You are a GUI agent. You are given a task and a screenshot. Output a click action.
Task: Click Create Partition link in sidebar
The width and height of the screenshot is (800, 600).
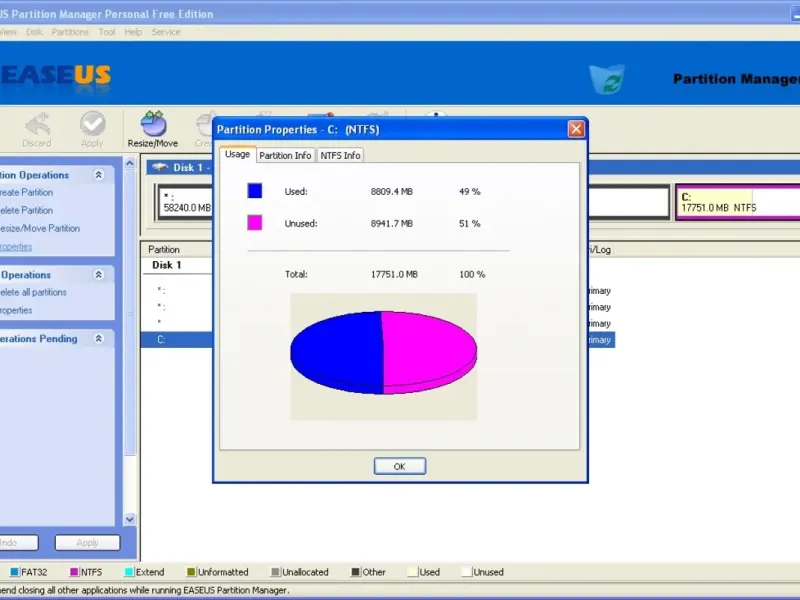click(27, 192)
